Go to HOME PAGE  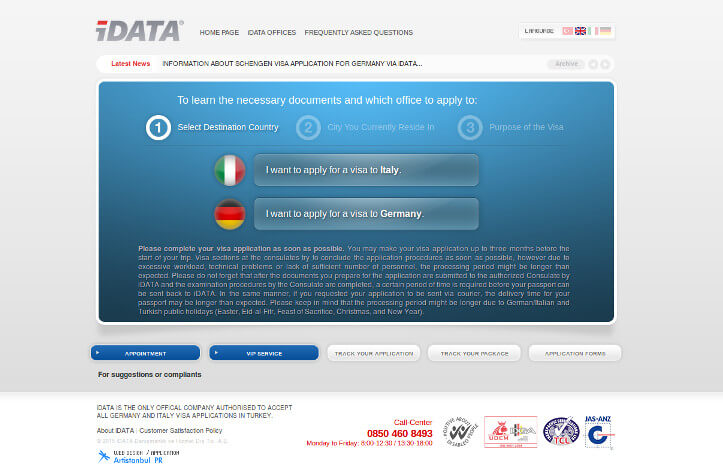tap(219, 33)
